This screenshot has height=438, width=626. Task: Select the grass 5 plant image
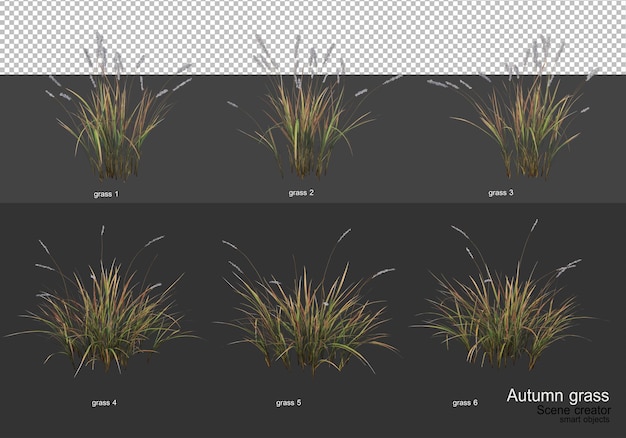pyautogui.click(x=307, y=303)
